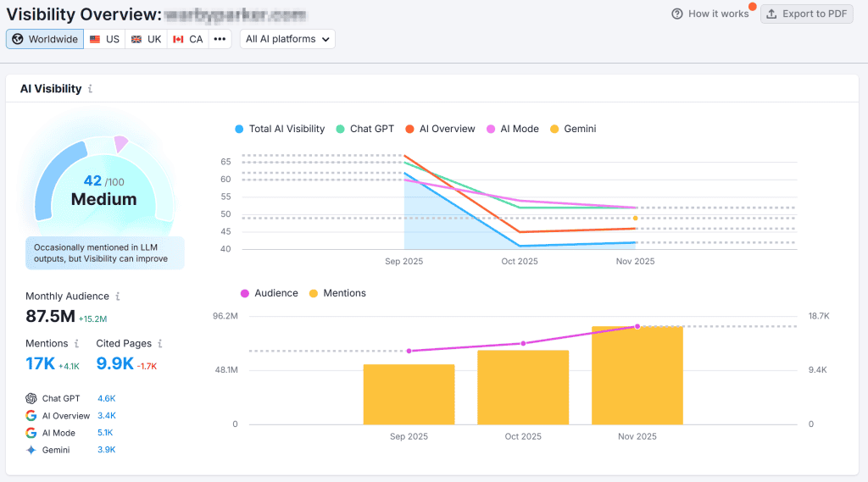This screenshot has width=868, height=482.
Task: Click the Chat GPT logo icon in platform list
Action: [31, 398]
